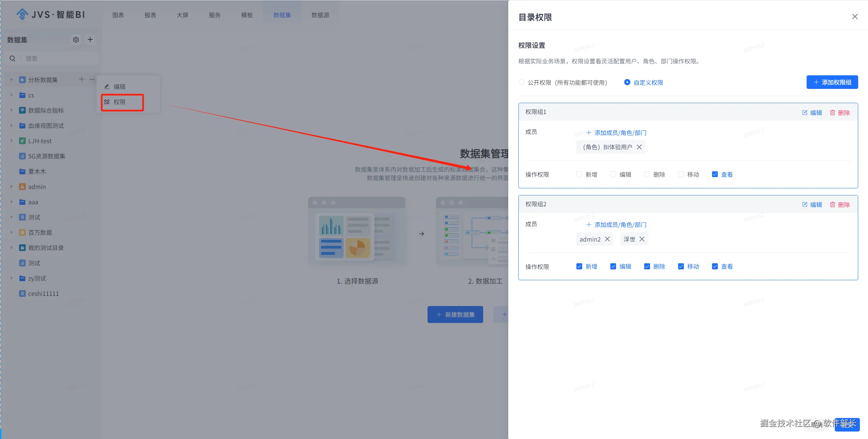Disable 查看 checkbox in 权限组1
This screenshot has height=439, width=868.
[715, 174]
